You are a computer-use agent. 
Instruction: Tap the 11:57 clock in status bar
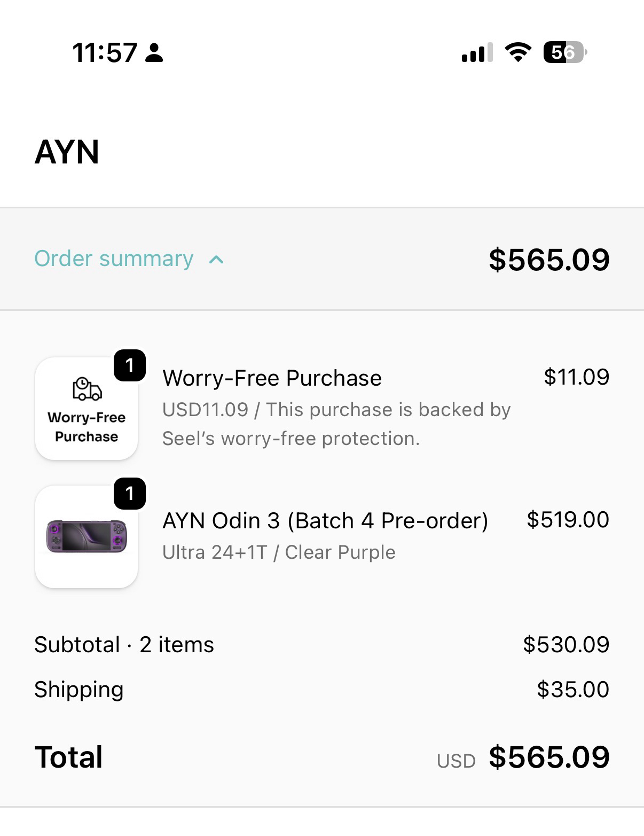point(105,53)
